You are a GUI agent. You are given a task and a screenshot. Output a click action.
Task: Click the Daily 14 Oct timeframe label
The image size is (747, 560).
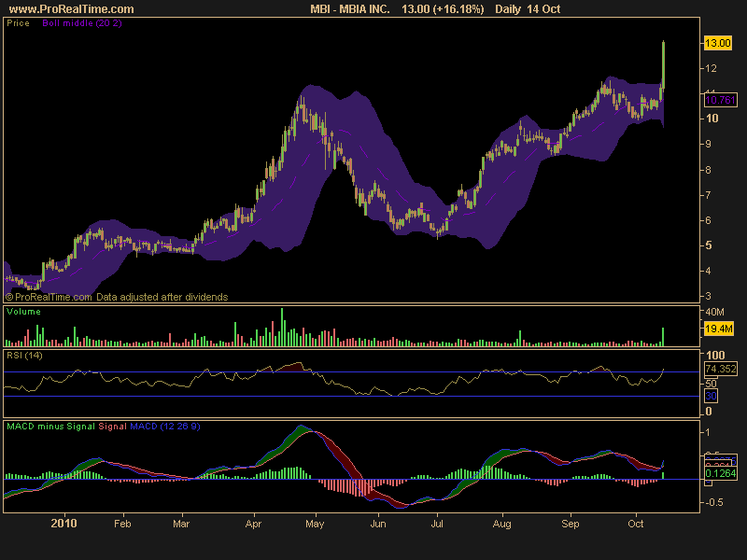pyautogui.click(x=528, y=9)
